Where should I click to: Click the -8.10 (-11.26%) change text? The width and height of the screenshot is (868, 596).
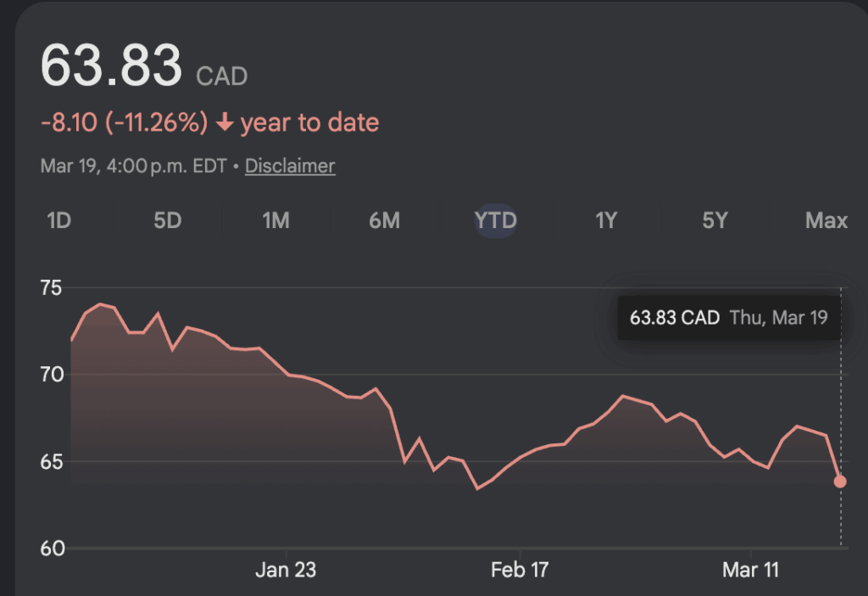[125, 124]
